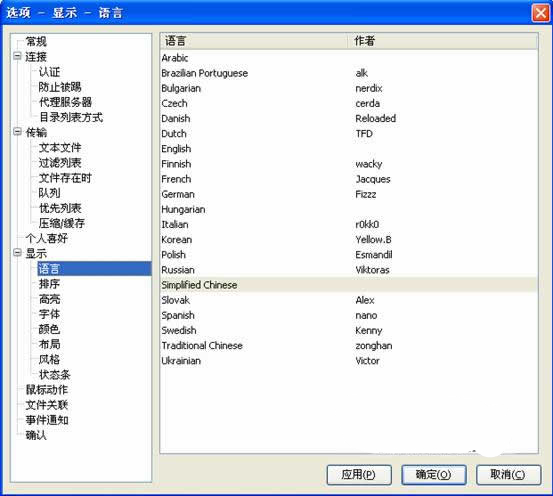Open the 防止被踢 settings page

pos(60,87)
